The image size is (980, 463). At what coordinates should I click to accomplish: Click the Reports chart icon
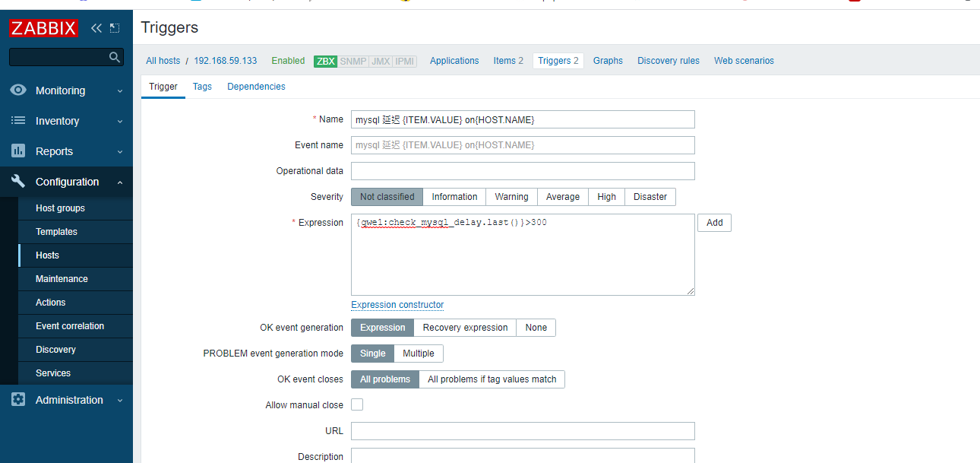[x=18, y=151]
